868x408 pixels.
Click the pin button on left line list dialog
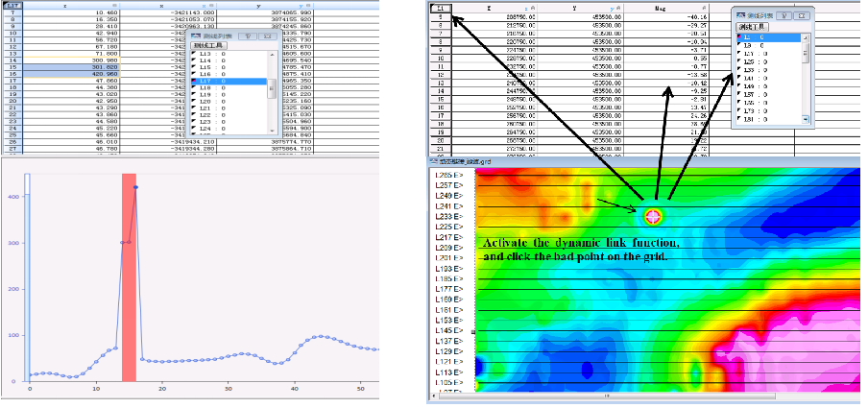248,36
